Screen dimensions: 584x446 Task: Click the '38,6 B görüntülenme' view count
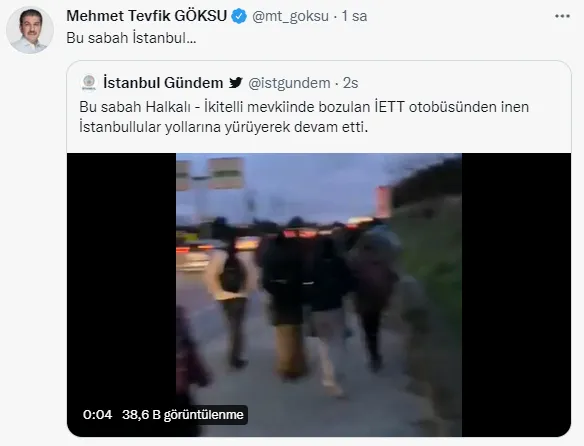(x=182, y=415)
